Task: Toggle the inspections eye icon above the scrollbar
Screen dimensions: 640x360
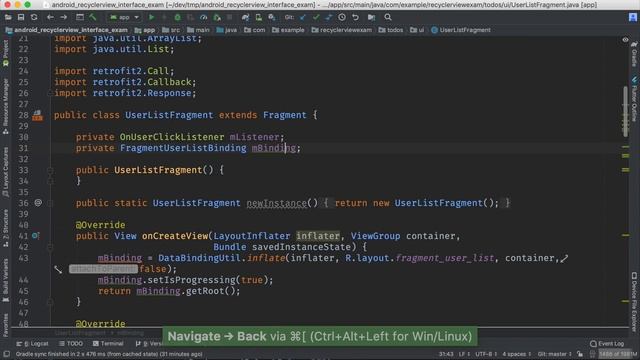Action: [625, 40]
